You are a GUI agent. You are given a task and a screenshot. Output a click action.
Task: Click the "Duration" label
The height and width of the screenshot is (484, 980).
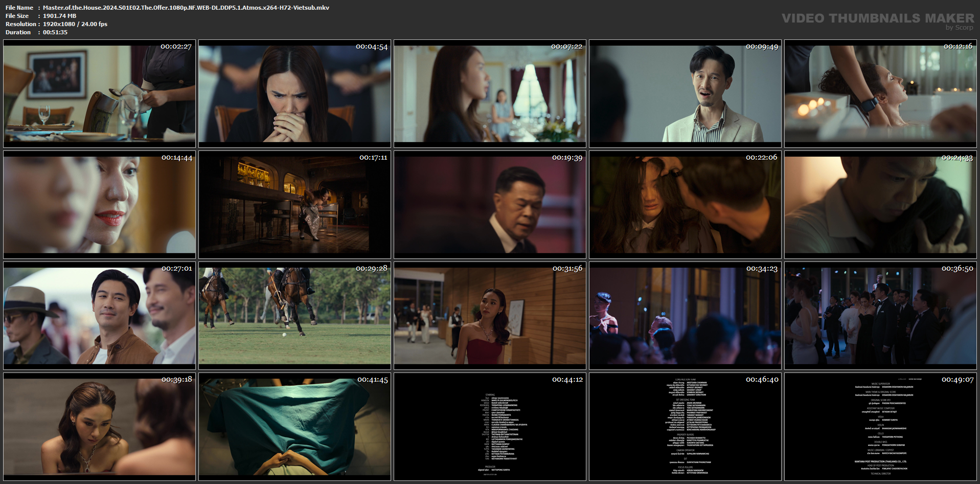coord(18,32)
